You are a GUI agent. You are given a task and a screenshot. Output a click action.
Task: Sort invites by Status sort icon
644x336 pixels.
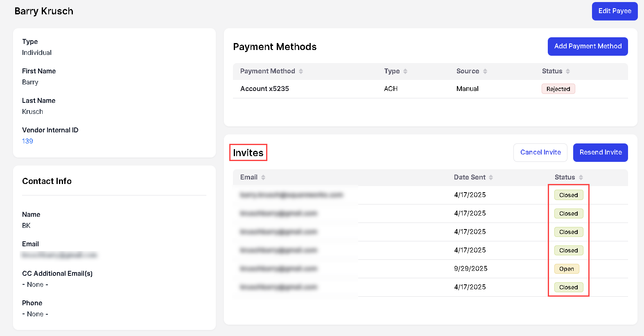click(x=581, y=177)
